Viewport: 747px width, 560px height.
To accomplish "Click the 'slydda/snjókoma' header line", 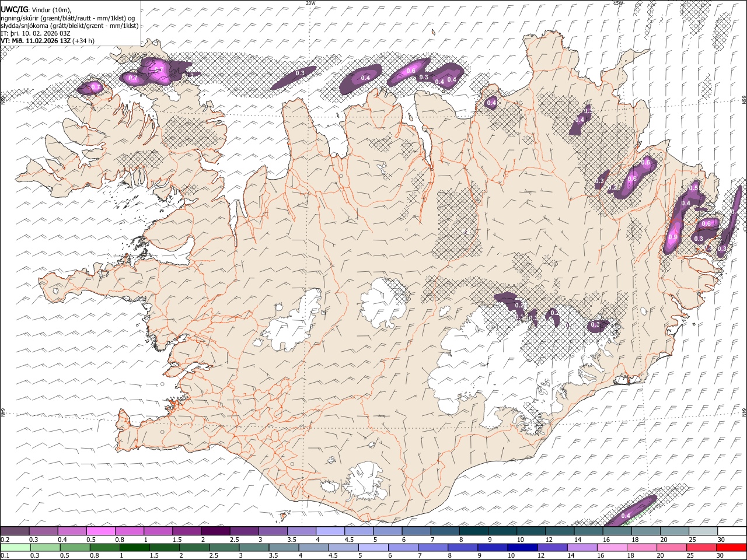I will (70, 26).
